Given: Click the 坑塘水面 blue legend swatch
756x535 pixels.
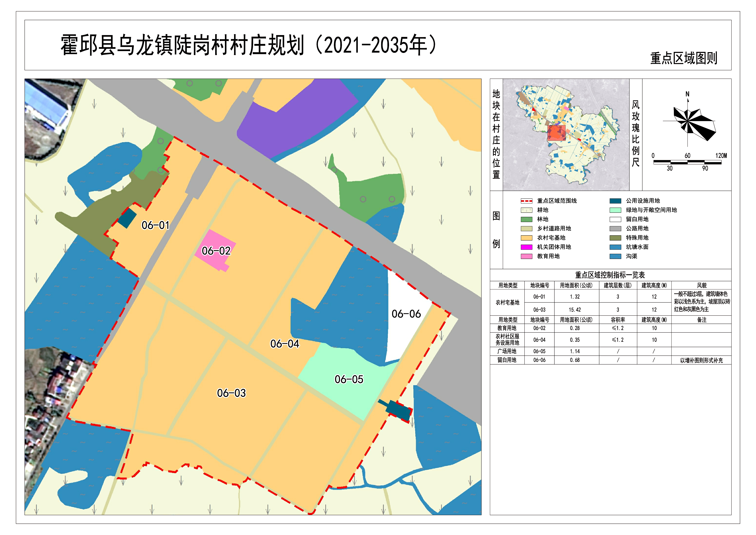Looking at the screenshot, I should [x=615, y=247].
